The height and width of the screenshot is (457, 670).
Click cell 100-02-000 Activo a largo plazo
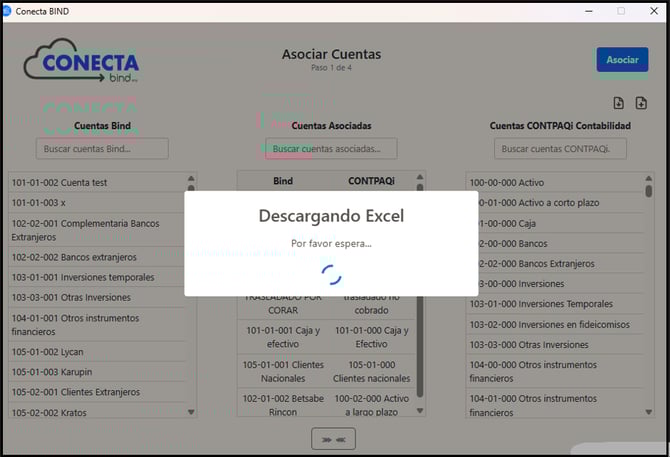click(371, 404)
